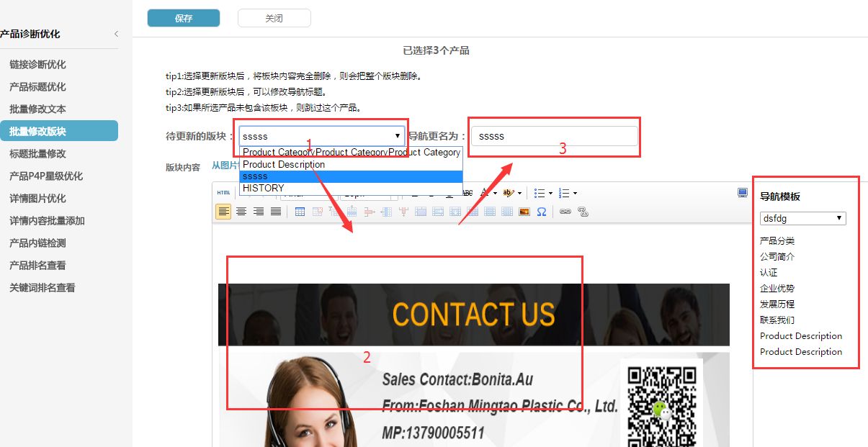Click the 导航更名为 input field
The width and height of the screenshot is (868, 447).
pyautogui.click(x=555, y=136)
